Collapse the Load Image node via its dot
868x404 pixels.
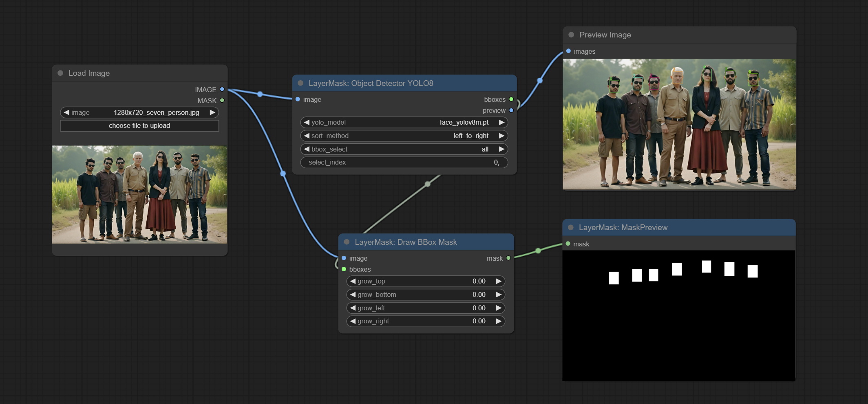pos(60,73)
